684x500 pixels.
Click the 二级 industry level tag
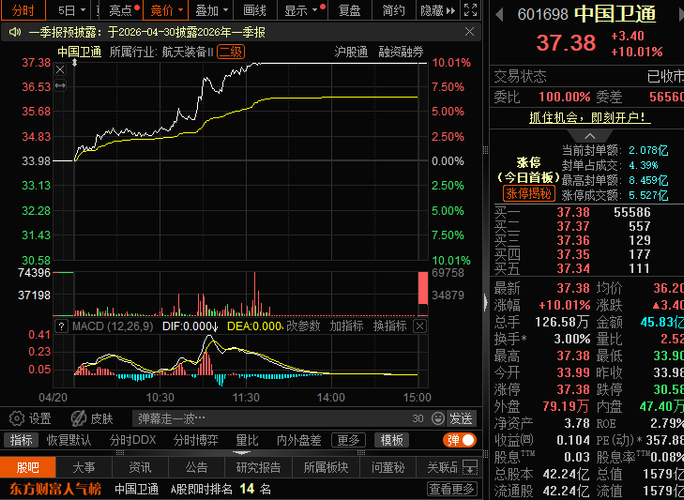pyautogui.click(x=231, y=52)
